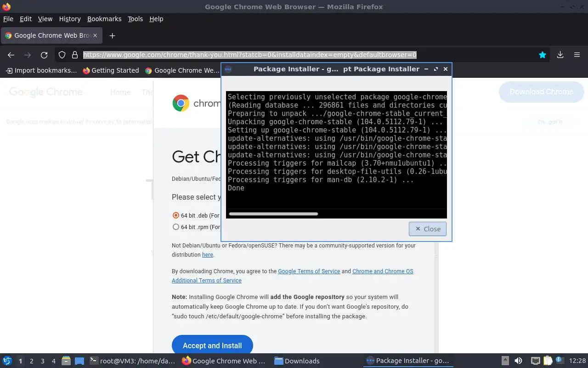Click the 'Unpacking google-chrome-stable' output line

[335, 121]
